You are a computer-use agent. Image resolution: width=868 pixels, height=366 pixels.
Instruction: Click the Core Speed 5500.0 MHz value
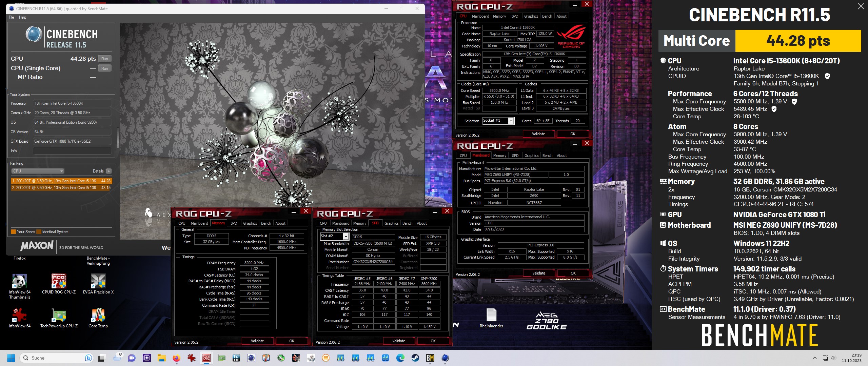pos(499,90)
